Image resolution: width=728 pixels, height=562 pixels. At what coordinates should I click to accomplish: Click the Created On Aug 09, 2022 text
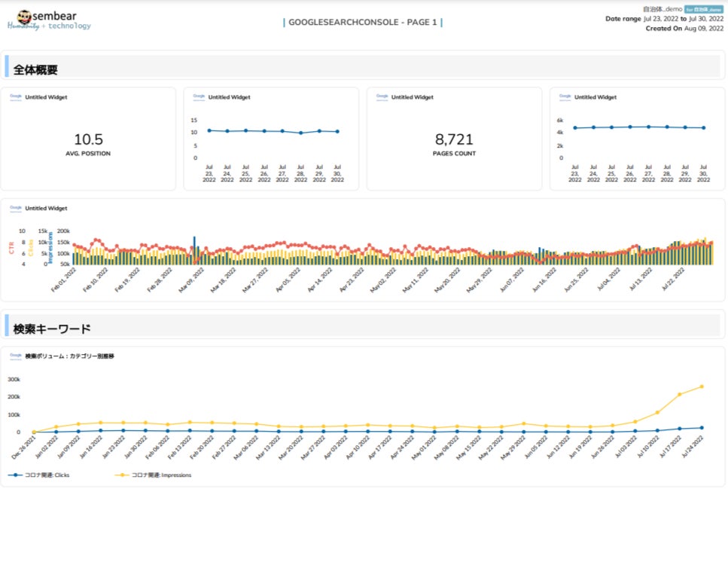click(684, 28)
